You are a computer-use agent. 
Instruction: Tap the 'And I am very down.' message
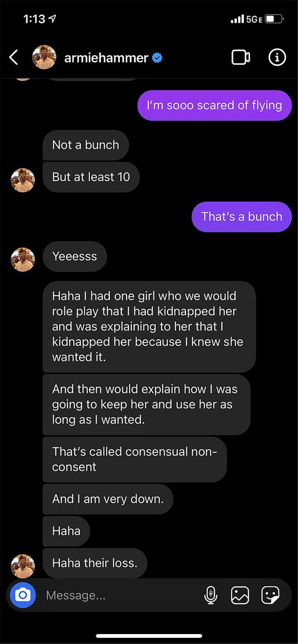(108, 499)
